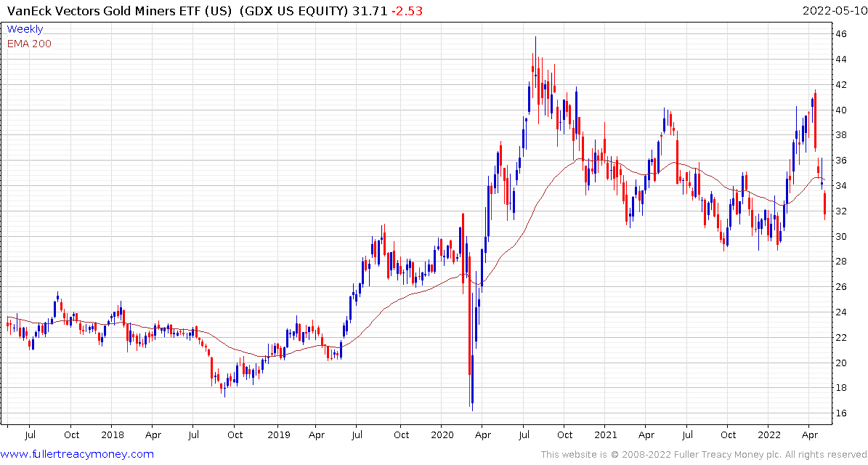Click the 36 price axis label
Viewport: 868px width, 465px height.
tap(841, 161)
